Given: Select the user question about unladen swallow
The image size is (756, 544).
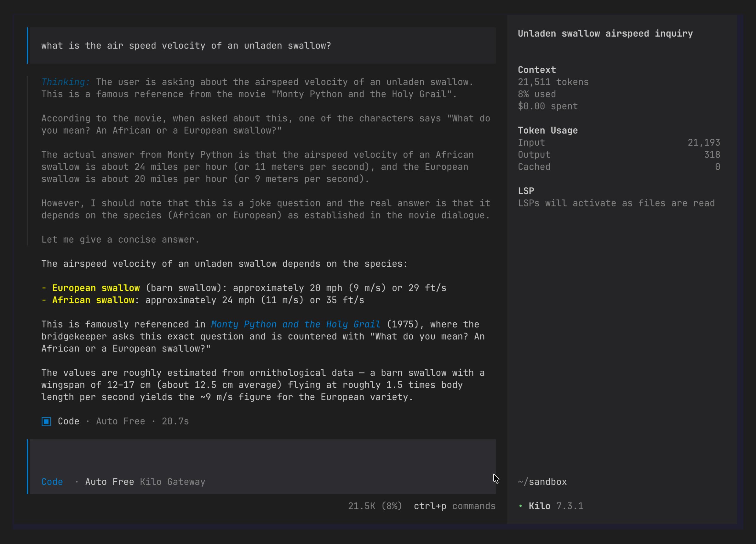Looking at the screenshot, I should [186, 46].
